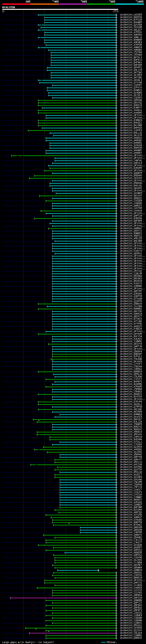
Task: Select the UniRef100_B4FNK1 label
Action: click(x=131, y=63)
